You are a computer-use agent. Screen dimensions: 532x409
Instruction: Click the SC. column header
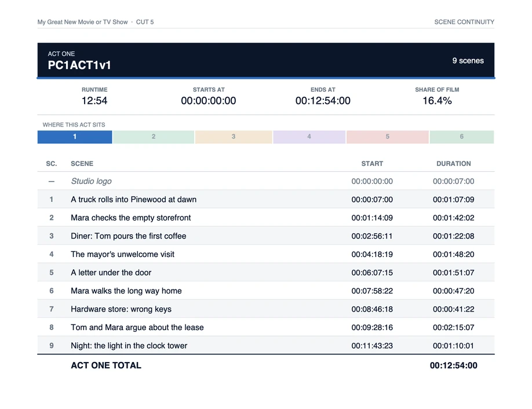(x=52, y=164)
